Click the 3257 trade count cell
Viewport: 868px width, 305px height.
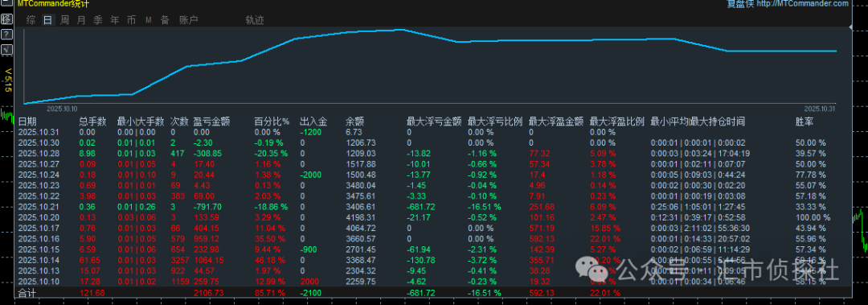click(x=179, y=260)
